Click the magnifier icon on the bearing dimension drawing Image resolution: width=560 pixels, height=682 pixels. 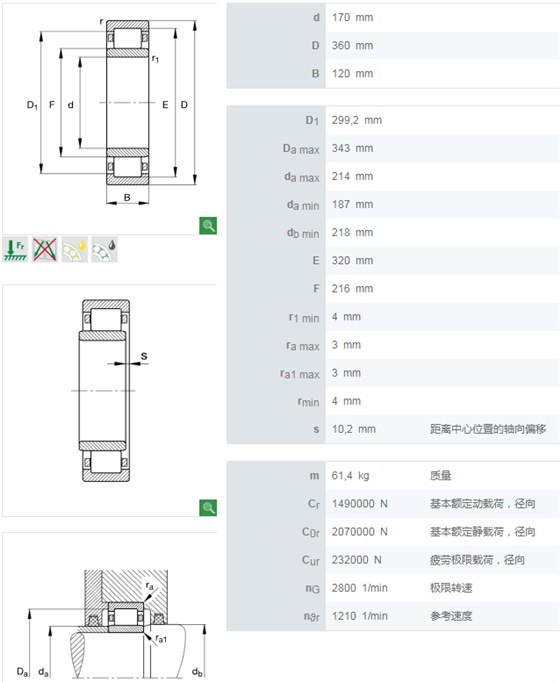(x=208, y=225)
